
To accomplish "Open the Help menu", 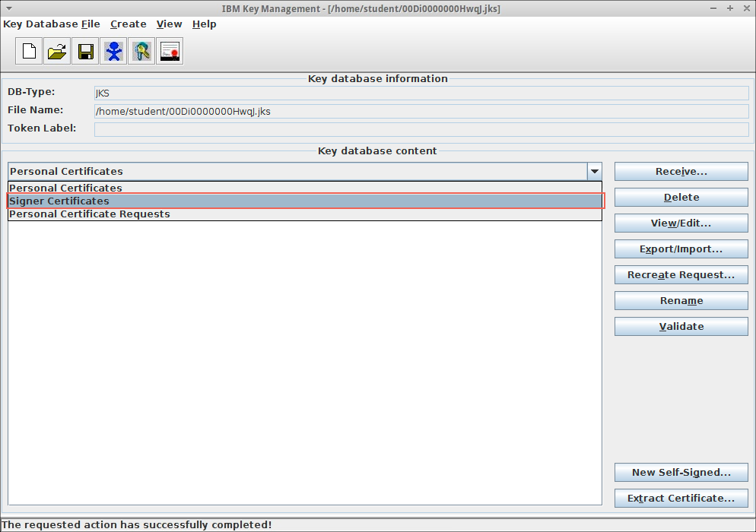I will (x=205, y=24).
